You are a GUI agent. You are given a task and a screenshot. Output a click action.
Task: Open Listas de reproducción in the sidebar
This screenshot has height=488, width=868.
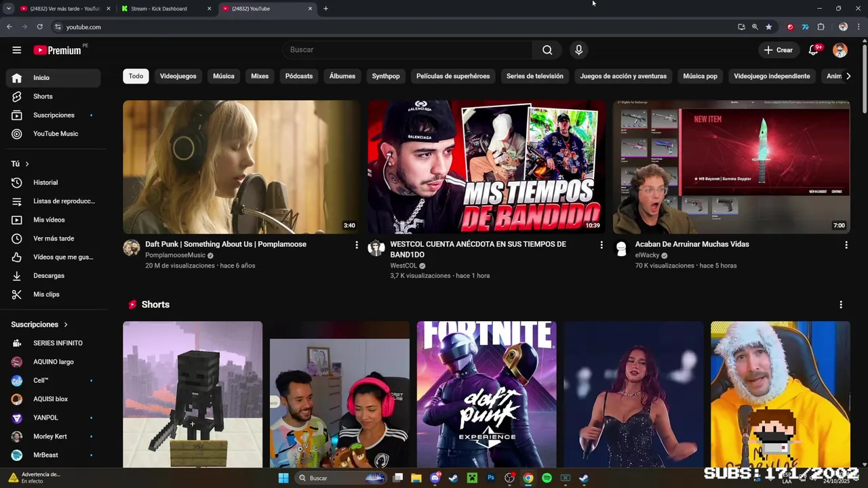coord(54,201)
